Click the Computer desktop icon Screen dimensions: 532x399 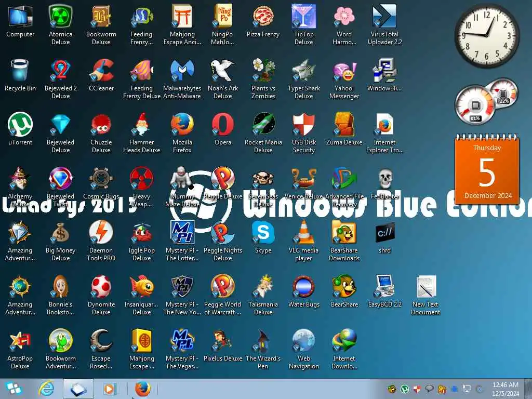pos(20,16)
